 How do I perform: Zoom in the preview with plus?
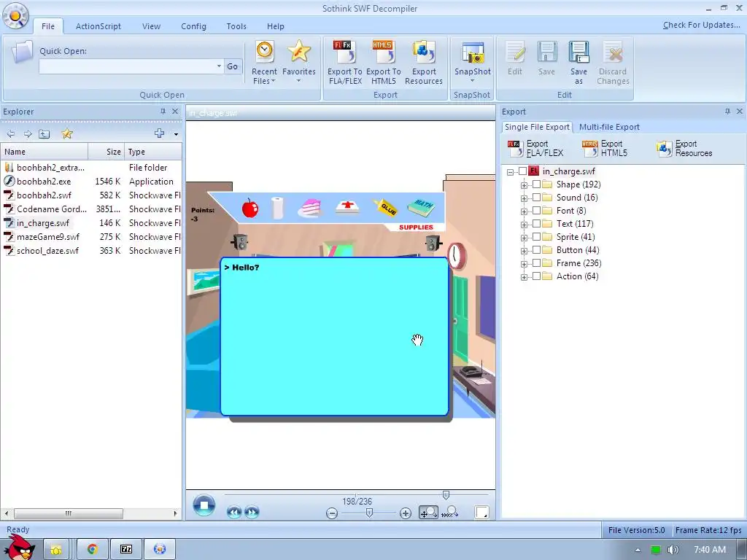tap(406, 513)
